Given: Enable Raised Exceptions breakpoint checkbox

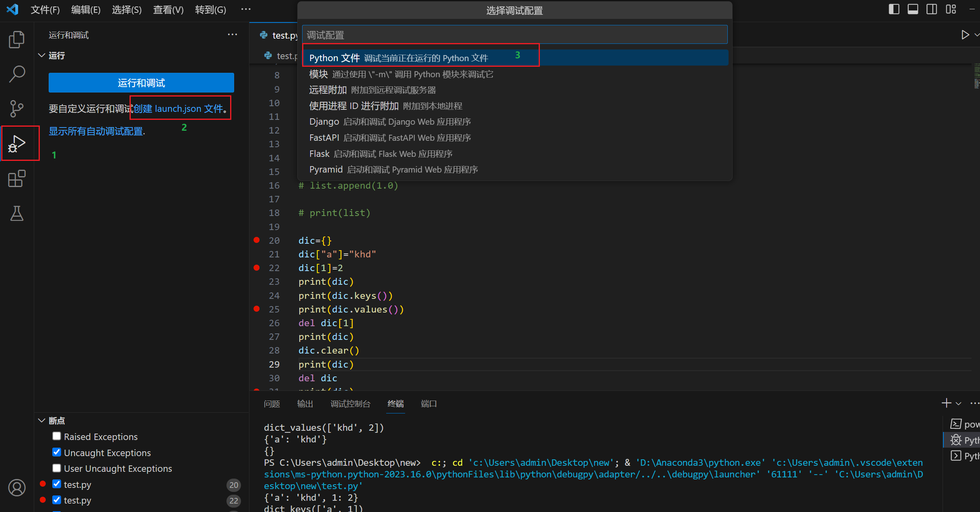Looking at the screenshot, I should [57, 436].
